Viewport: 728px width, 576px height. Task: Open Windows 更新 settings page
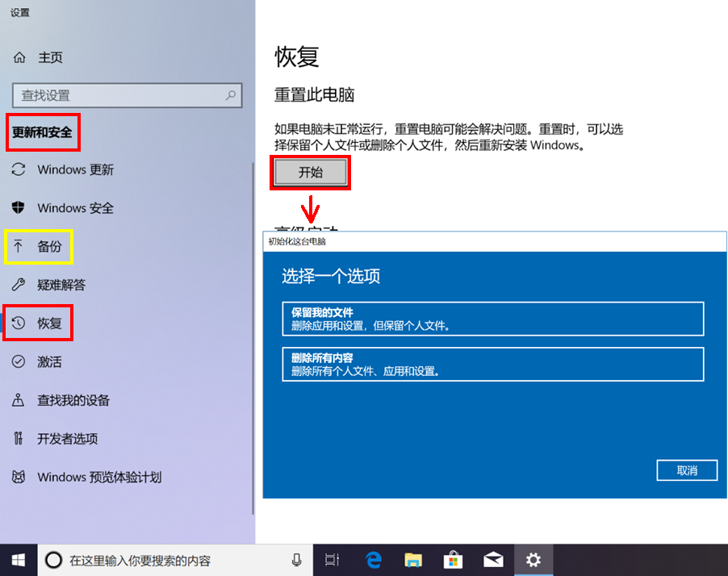coord(76,169)
